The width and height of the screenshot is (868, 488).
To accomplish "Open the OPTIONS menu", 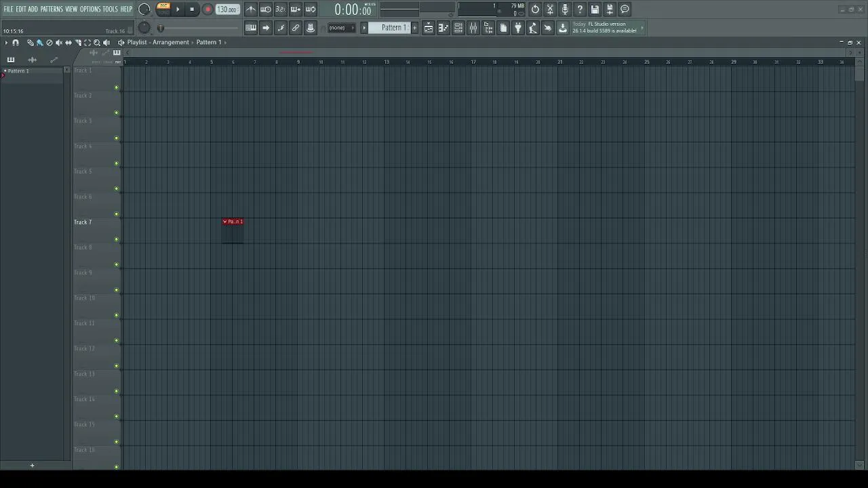I will tap(90, 9).
